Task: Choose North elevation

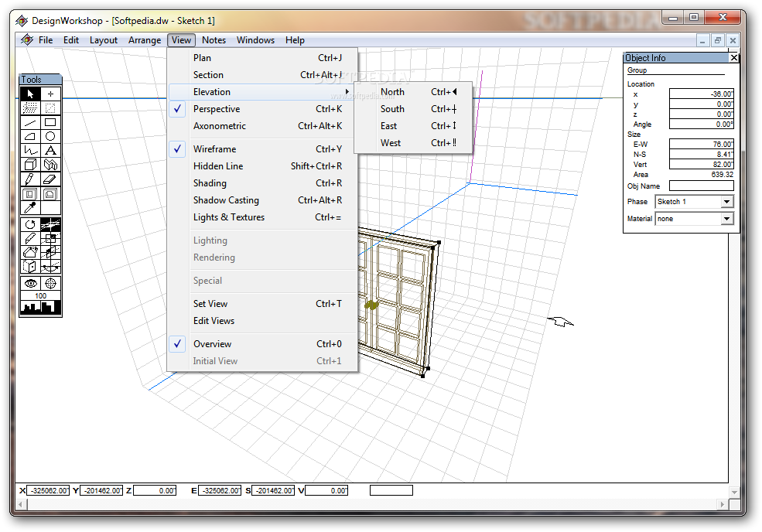Action: 414,92
